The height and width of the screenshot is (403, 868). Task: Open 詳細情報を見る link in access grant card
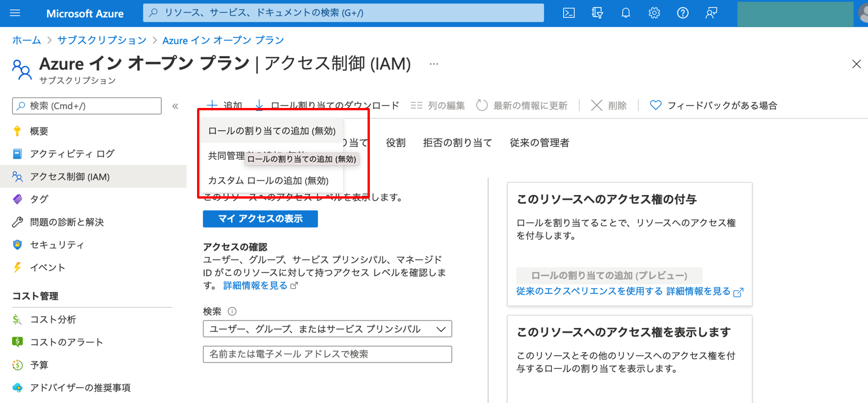[x=705, y=292]
